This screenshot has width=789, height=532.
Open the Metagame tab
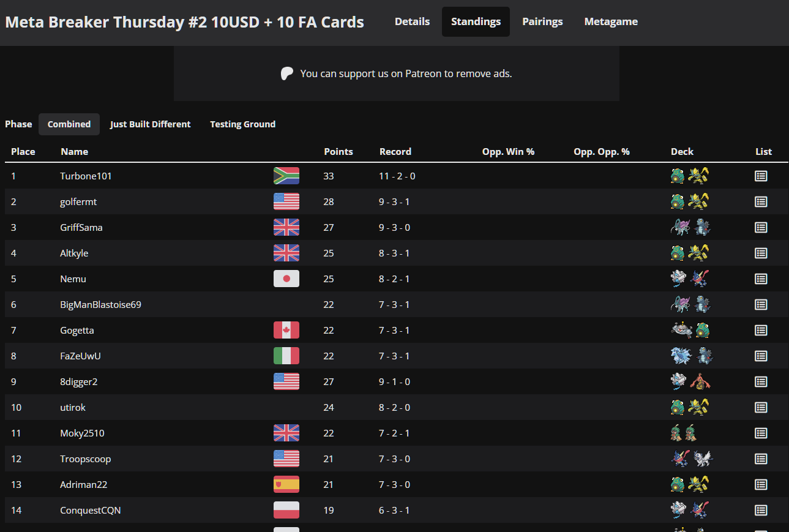tap(611, 21)
